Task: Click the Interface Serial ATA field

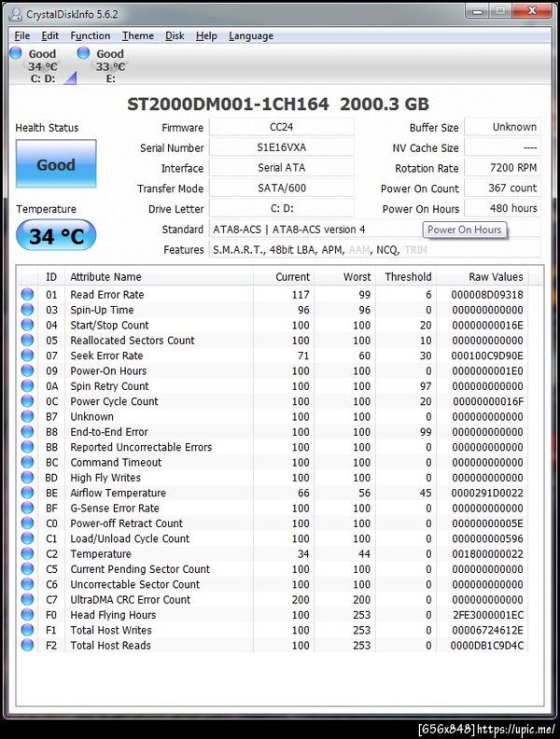Action: pyautogui.click(x=282, y=168)
